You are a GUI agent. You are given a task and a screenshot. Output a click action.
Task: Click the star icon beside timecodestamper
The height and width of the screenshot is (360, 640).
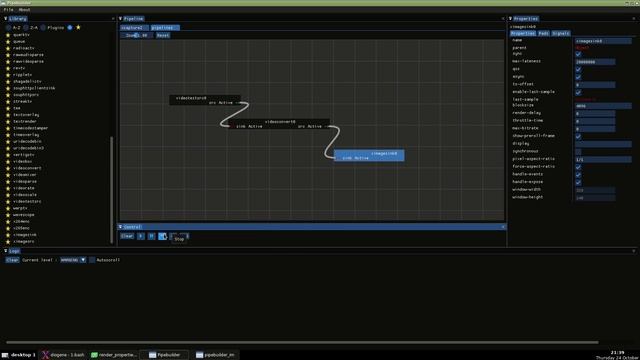pyautogui.click(x=8, y=128)
